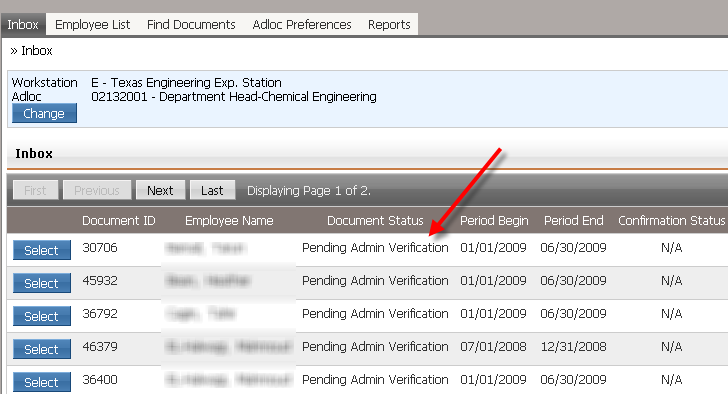Click the Document ID column header
728x394 pixels.
pos(118,220)
